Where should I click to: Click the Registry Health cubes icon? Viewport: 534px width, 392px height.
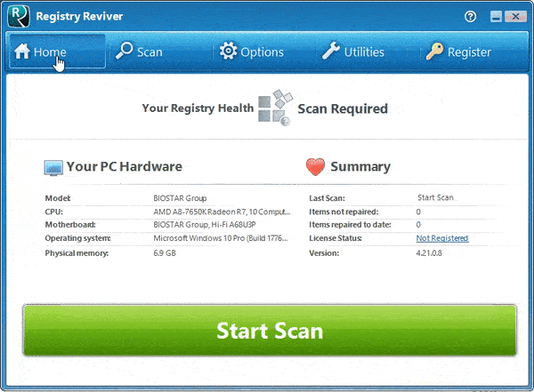(273, 108)
